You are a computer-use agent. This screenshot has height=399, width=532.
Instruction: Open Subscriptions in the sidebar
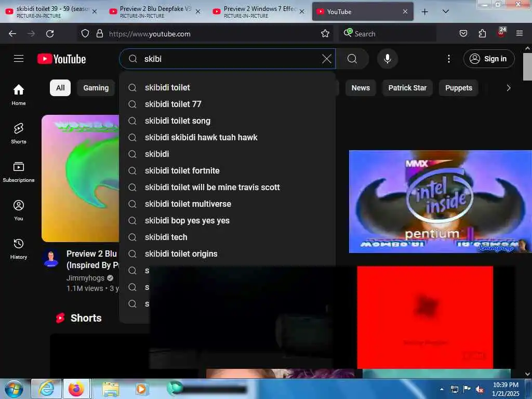coord(19,172)
